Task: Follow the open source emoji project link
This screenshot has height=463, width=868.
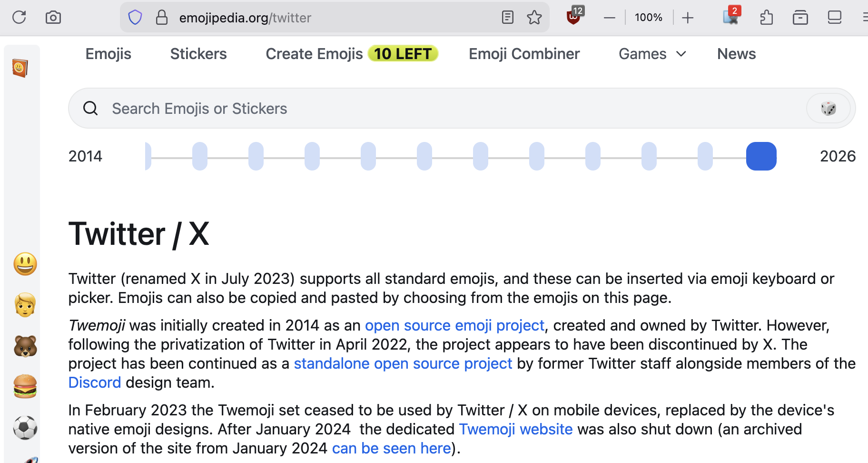Action: [x=454, y=325]
